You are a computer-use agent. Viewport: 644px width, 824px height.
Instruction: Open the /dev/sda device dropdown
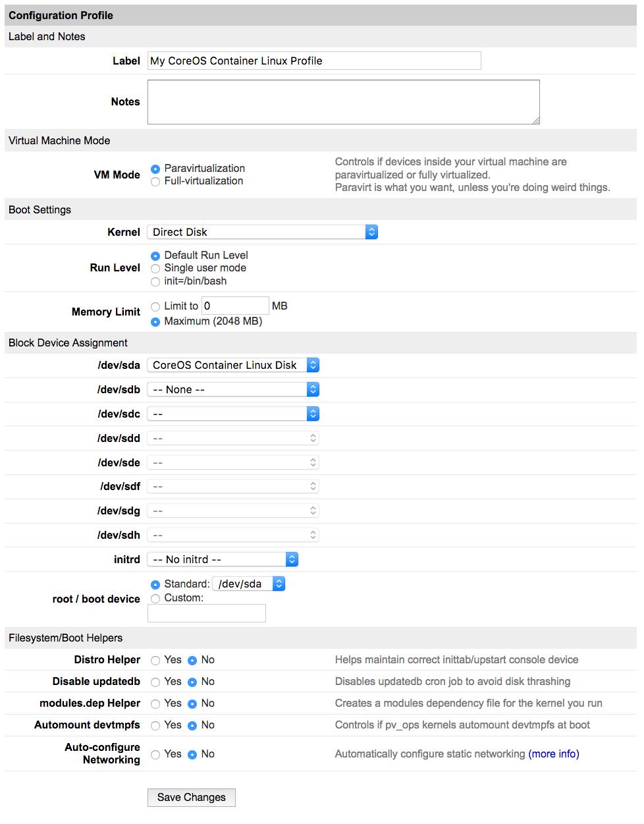point(232,365)
